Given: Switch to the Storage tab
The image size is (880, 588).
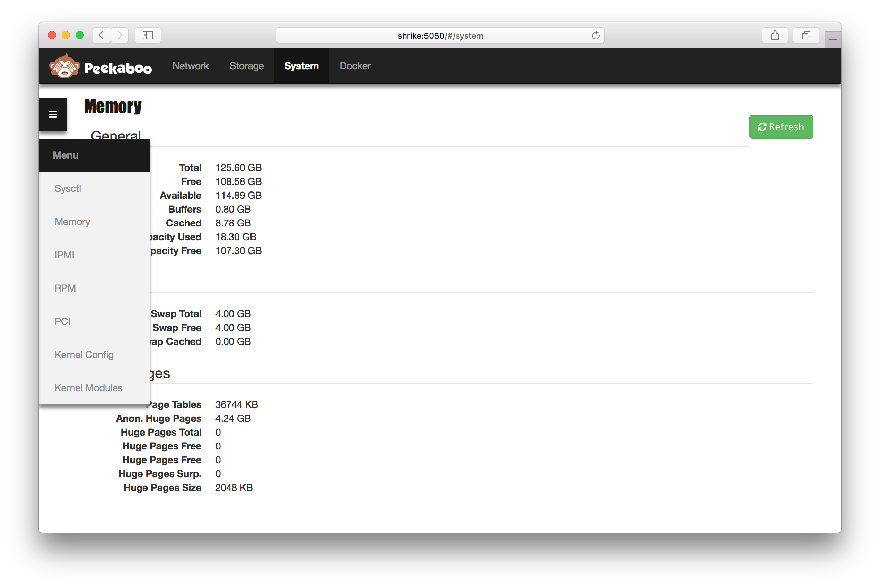Looking at the screenshot, I should [246, 66].
